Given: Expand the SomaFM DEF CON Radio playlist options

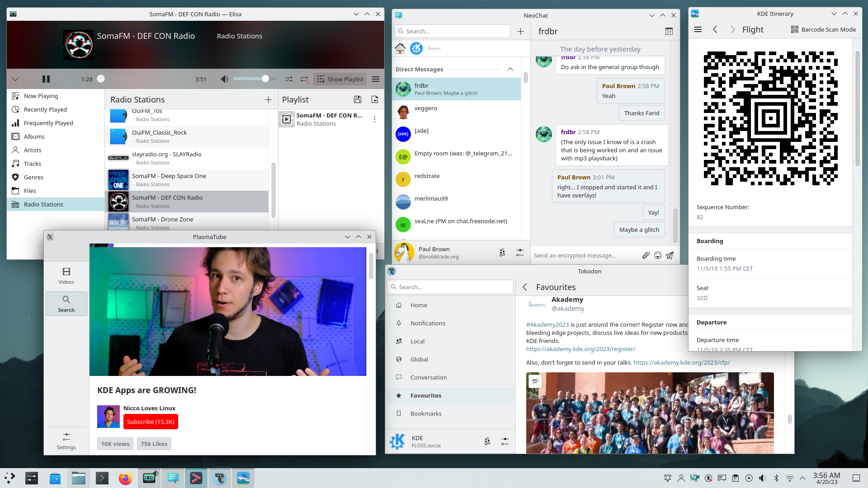Looking at the screenshot, I should coord(374,119).
